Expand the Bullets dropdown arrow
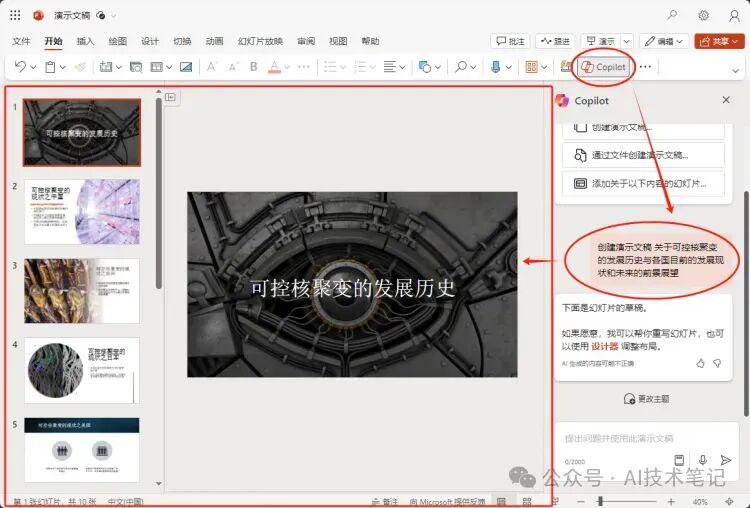This screenshot has height=508, width=750. point(342,67)
